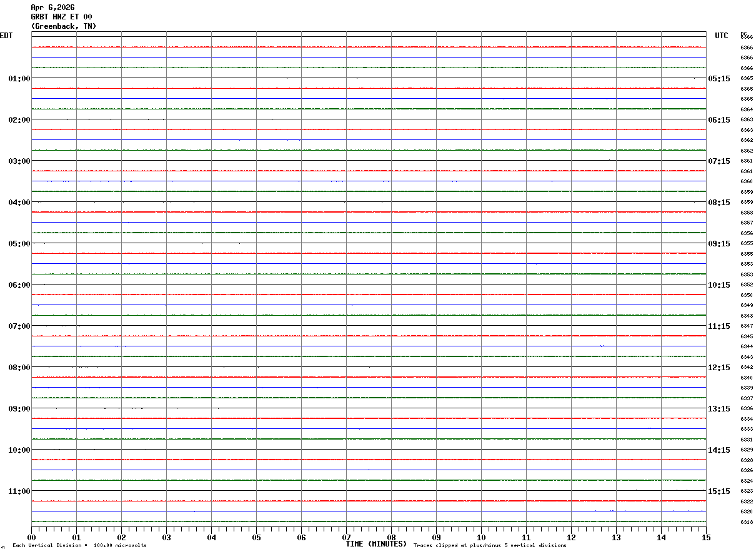This screenshot has height=554, width=756.
Task: Select the '08:00' EDT hour label
Action: point(19,368)
